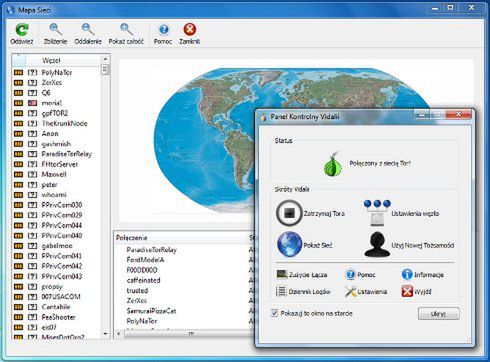Screen dimensions: 490x362
Task: Click the Pokaż całość zoom-to-fit icon
Action: (x=126, y=29)
